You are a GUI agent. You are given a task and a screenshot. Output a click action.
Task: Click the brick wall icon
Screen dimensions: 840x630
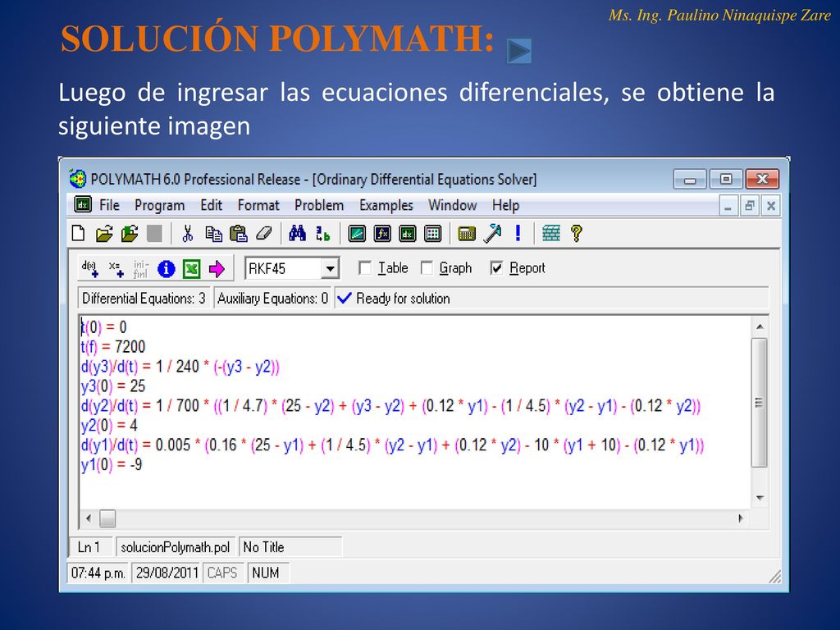pos(551,234)
